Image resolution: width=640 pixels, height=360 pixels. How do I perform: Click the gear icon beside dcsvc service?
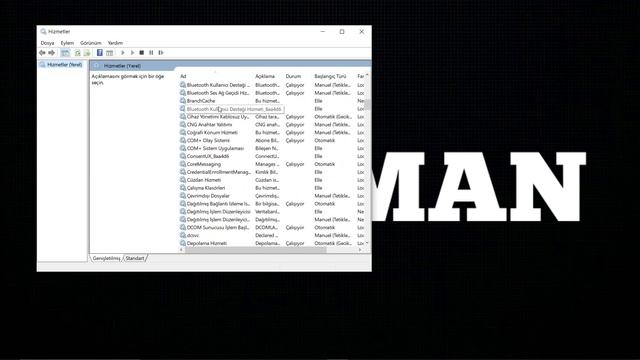click(x=183, y=236)
